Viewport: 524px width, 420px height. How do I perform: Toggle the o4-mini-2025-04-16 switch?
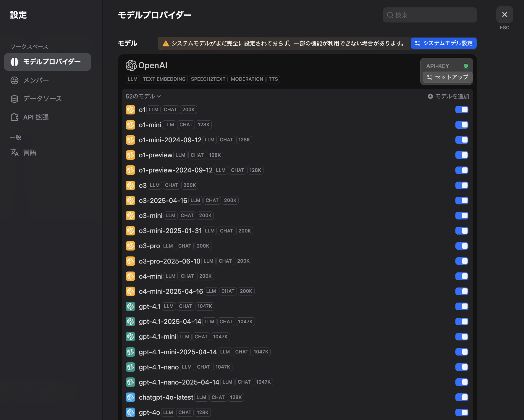[x=462, y=291]
